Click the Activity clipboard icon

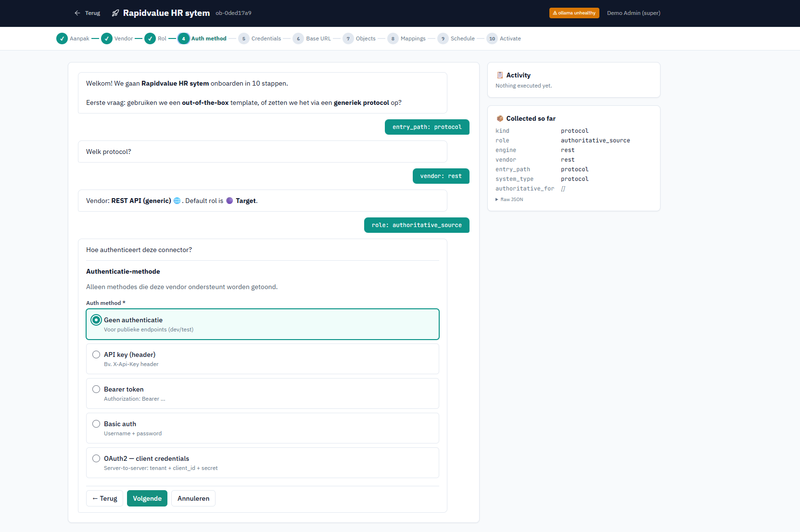click(500, 75)
